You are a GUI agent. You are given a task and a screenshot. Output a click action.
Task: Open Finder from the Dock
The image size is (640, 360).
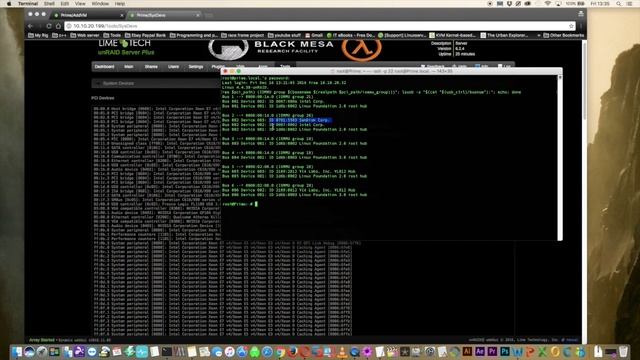[17, 351]
